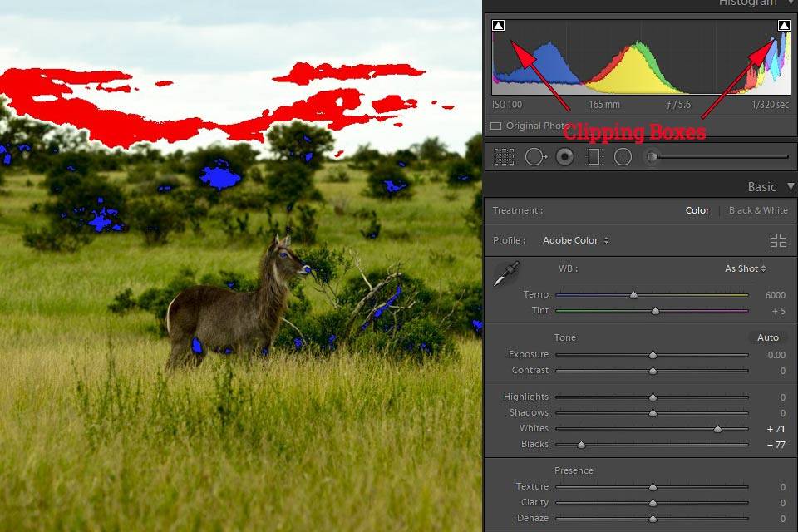Click the Auto tone button
This screenshot has height=532, width=798.
[x=767, y=337]
